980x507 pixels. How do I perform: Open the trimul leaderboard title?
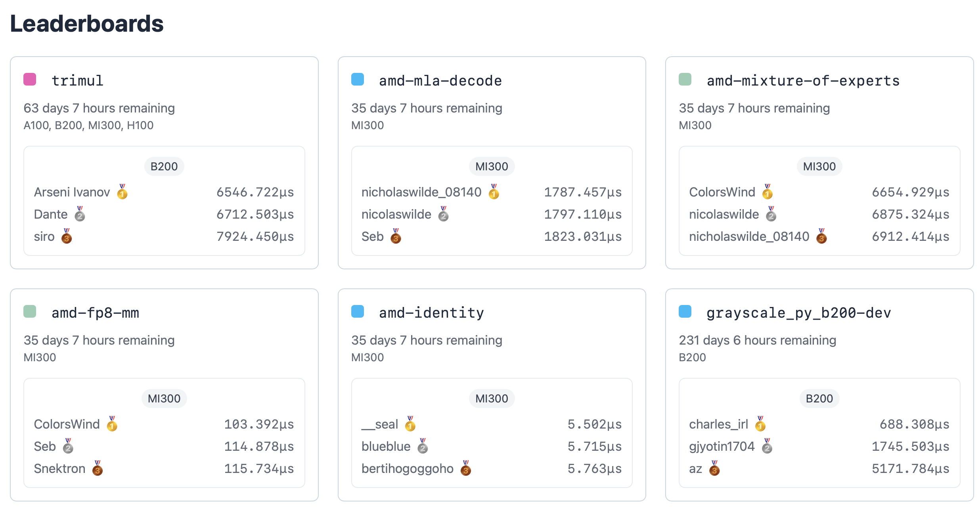[x=78, y=81]
